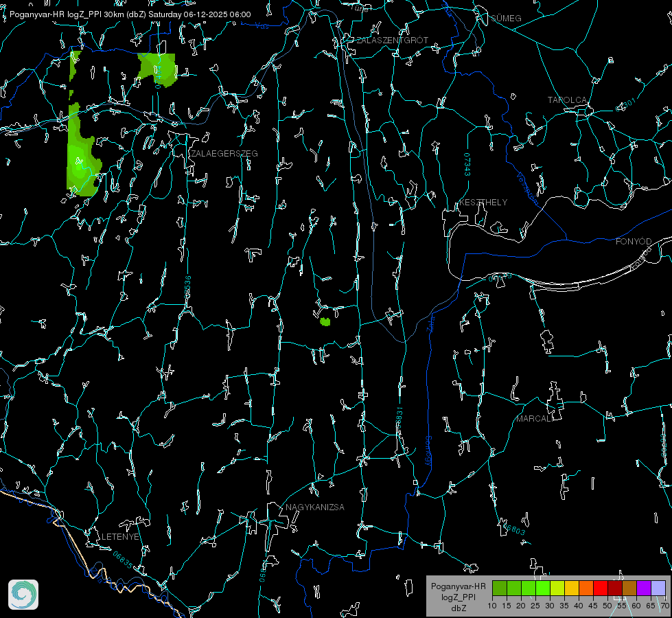
Task: Click the ZALASZENTGRÓT city label
Action: point(393,41)
